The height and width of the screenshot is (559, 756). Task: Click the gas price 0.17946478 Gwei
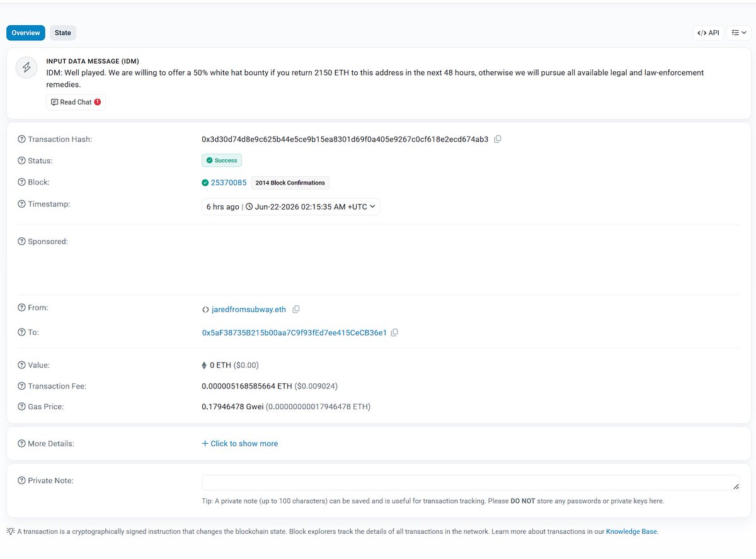click(x=232, y=407)
